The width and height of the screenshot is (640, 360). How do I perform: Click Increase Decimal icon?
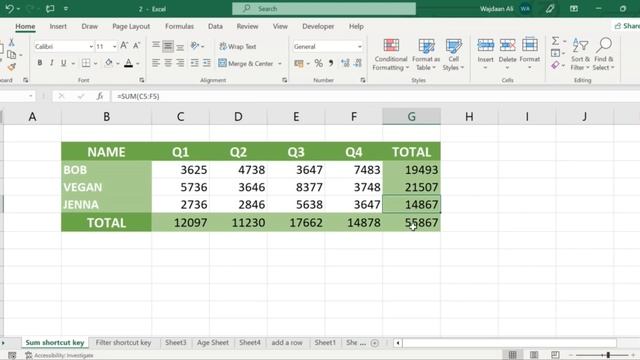345,63
